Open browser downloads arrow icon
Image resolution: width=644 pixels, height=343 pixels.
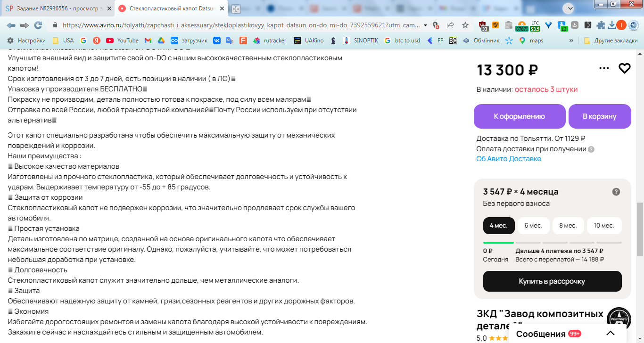pos(611,25)
